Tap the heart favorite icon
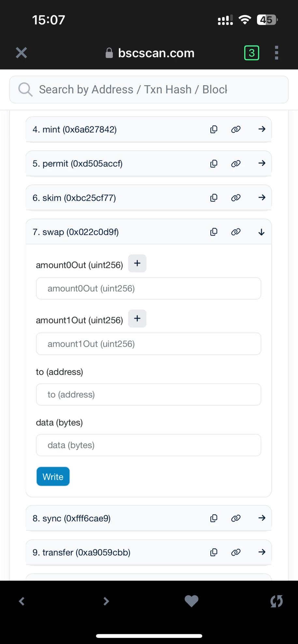This screenshot has width=298, height=644. click(192, 601)
